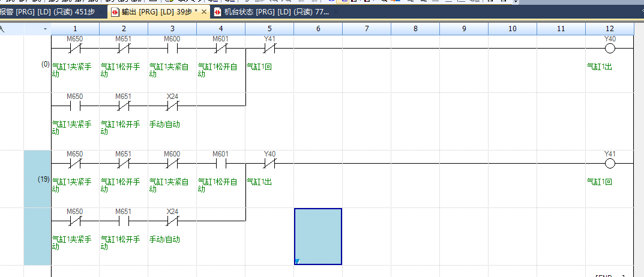Viewport: 644px width, 277px height.
Task: Click the step number (0) label
Action: point(45,64)
